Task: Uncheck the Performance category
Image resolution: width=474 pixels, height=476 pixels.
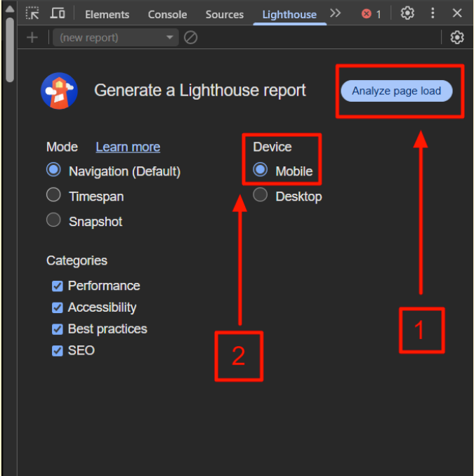Action: (57, 286)
